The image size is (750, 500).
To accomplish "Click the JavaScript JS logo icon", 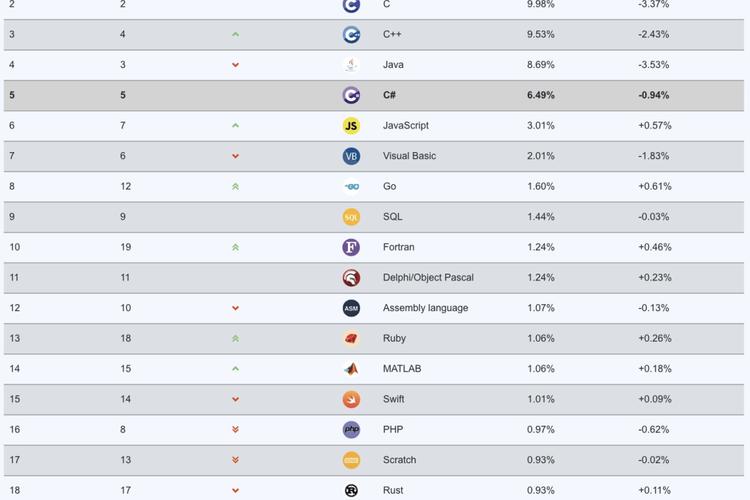I will [351, 126].
